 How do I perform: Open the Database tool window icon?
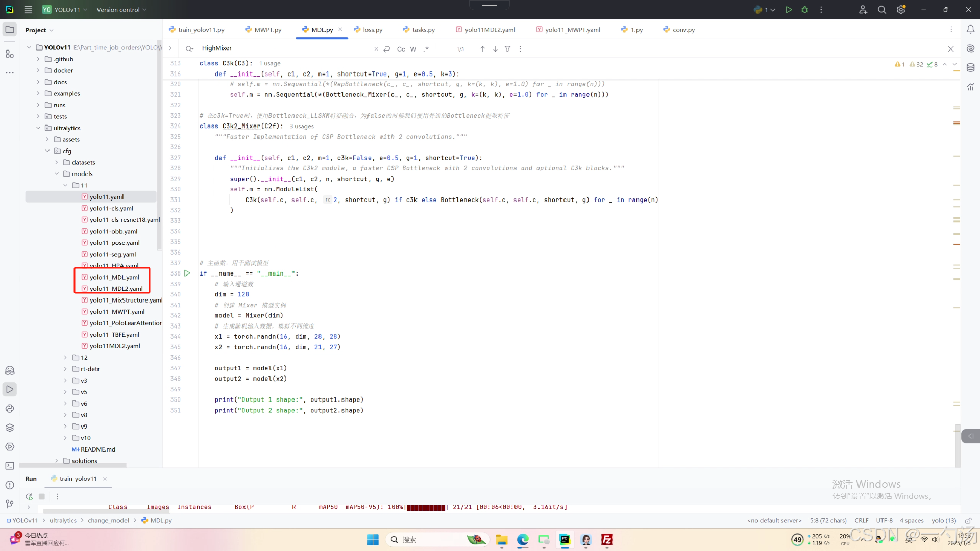tap(970, 67)
